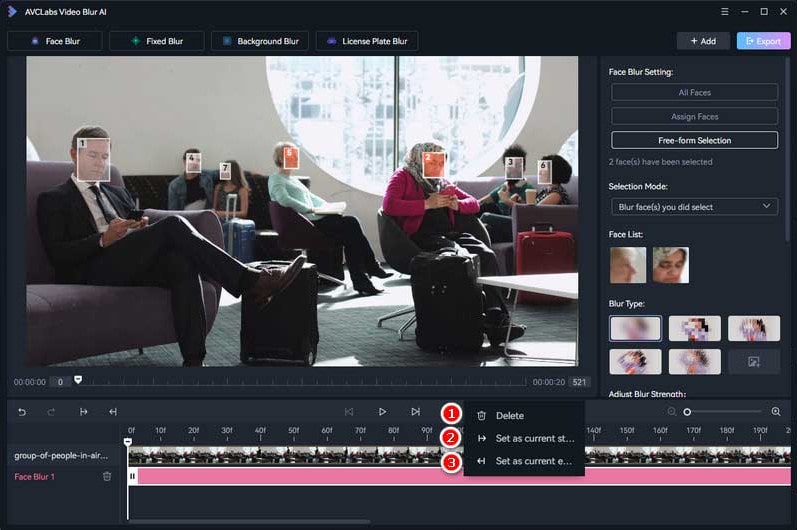Click the Add button
This screenshot has width=797, height=530.
pyautogui.click(x=702, y=41)
